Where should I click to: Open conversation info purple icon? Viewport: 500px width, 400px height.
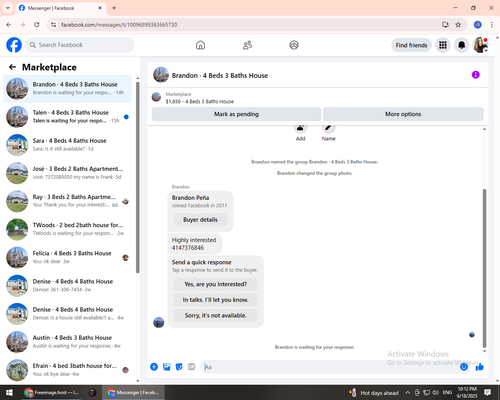[476, 75]
